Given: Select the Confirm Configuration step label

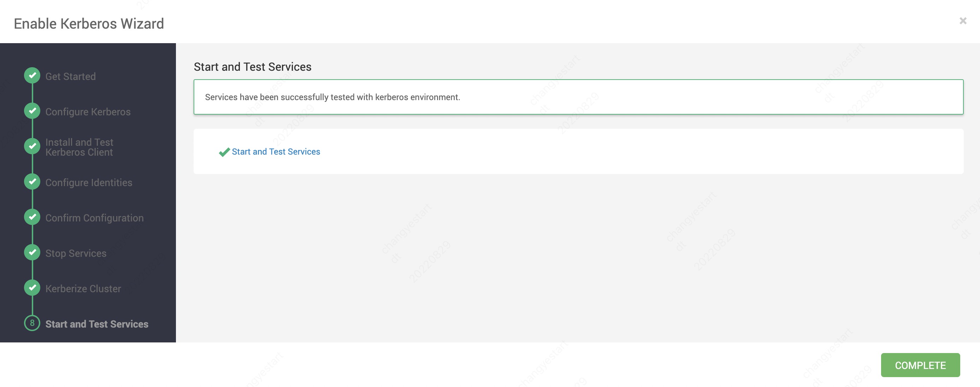Looking at the screenshot, I should pos(94,218).
